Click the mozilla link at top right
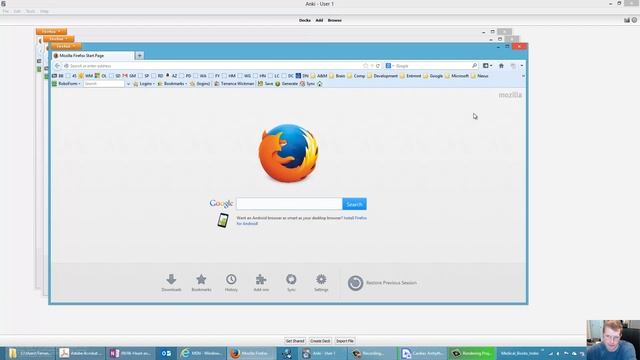The image size is (640, 360). (x=510, y=95)
